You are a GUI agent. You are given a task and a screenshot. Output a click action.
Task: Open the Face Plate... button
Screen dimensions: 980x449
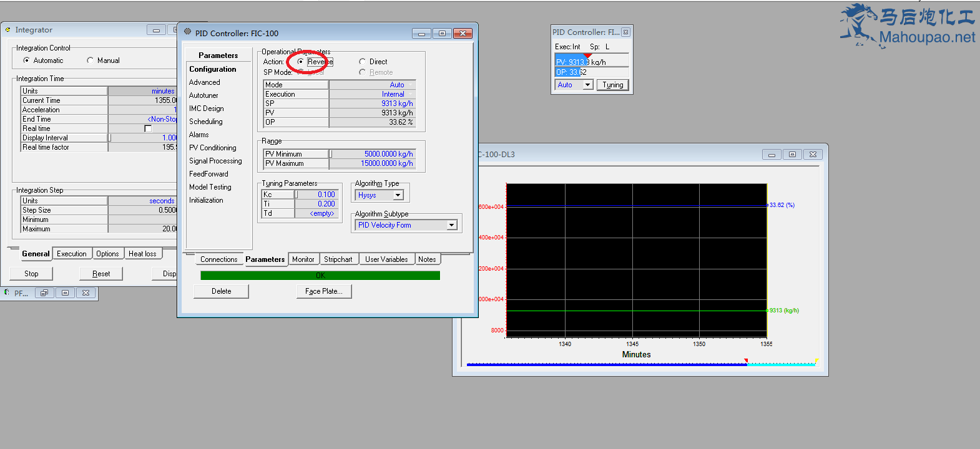pyautogui.click(x=324, y=291)
